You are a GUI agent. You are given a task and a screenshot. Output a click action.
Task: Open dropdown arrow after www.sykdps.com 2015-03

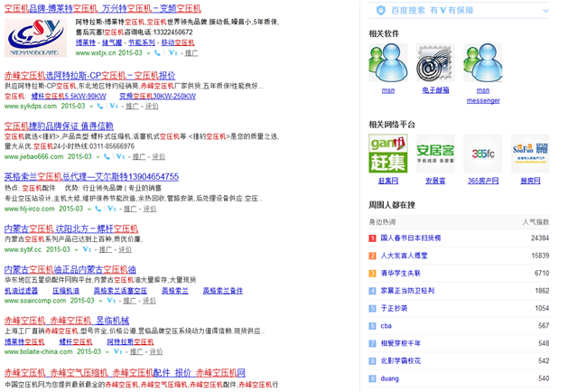point(91,107)
